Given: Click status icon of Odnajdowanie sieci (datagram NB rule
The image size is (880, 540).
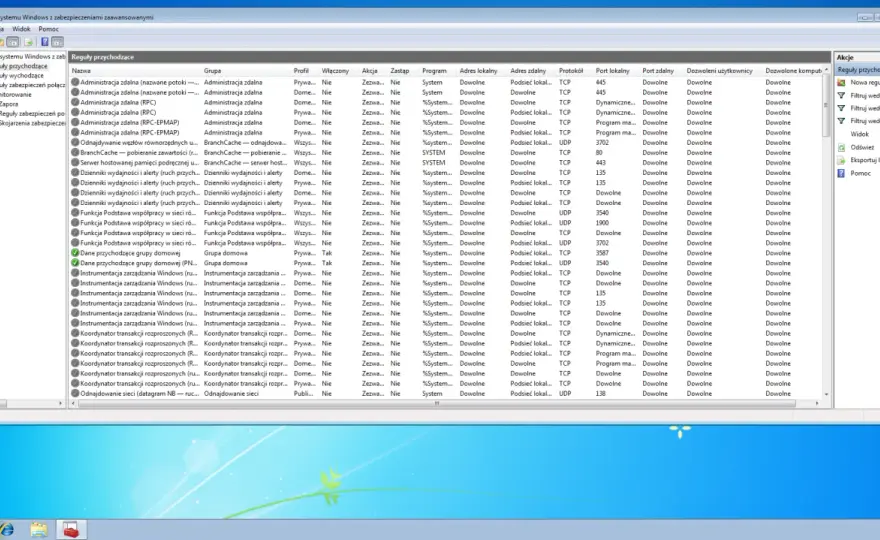Looking at the screenshot, I should 75,394.
